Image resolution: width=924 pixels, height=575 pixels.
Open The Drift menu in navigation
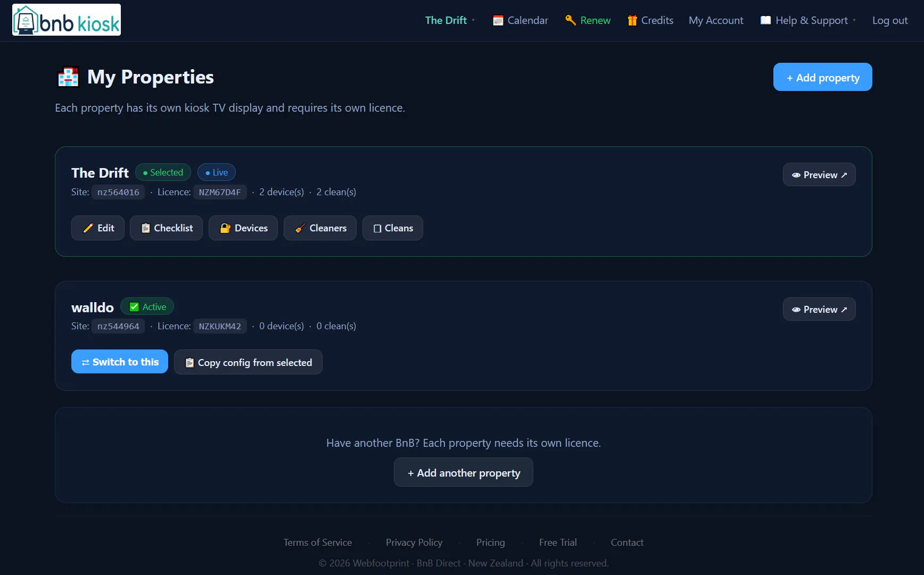tap(450, 20)
